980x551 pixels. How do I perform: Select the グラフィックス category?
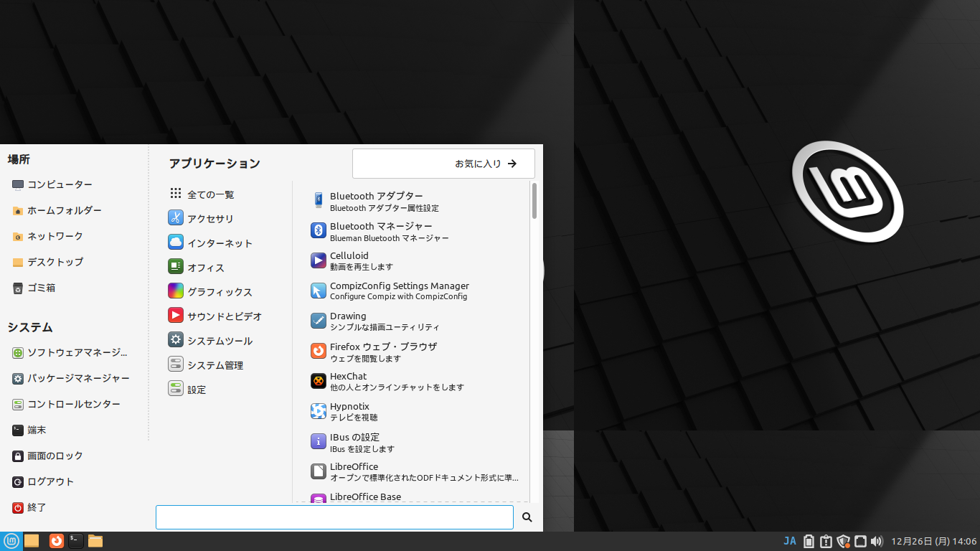point(211,291)
